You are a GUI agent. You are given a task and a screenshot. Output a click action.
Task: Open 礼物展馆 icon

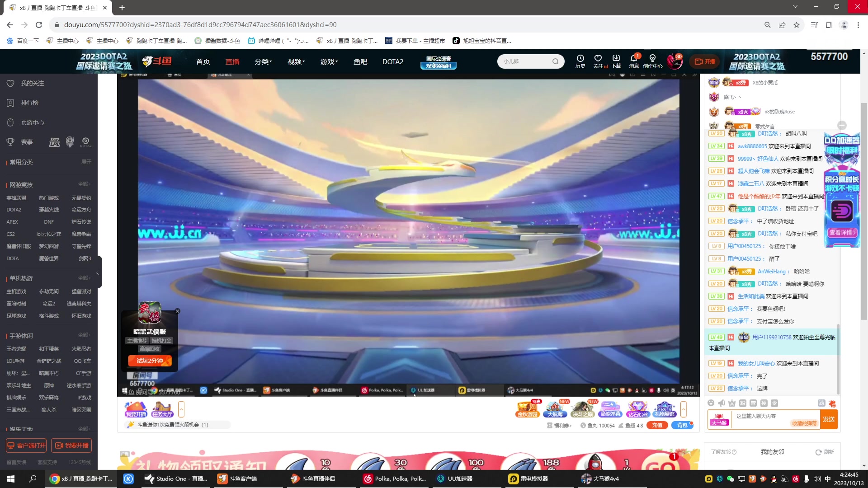[665, 409]
